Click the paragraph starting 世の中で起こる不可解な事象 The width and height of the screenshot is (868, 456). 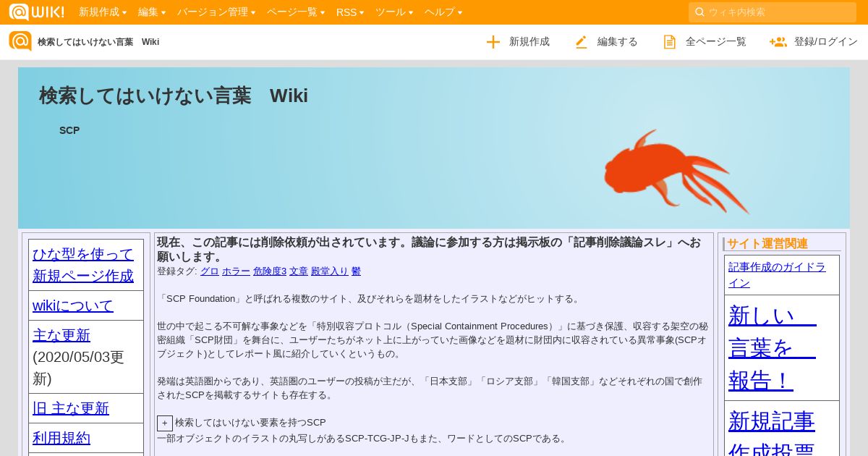pyautogui.click(x=433, y=340)
